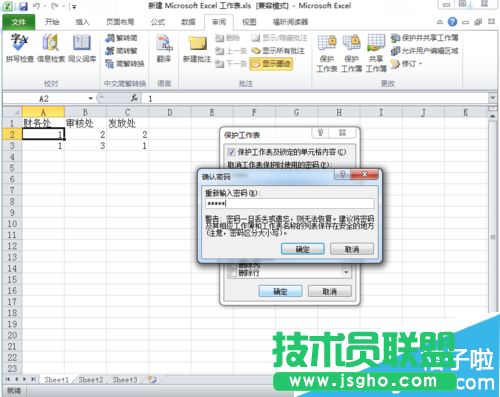The height and width of the screenshot is (397, 500).
Task: Customize Quick Access Toolbar dropdown arrow
Action: 74,6
